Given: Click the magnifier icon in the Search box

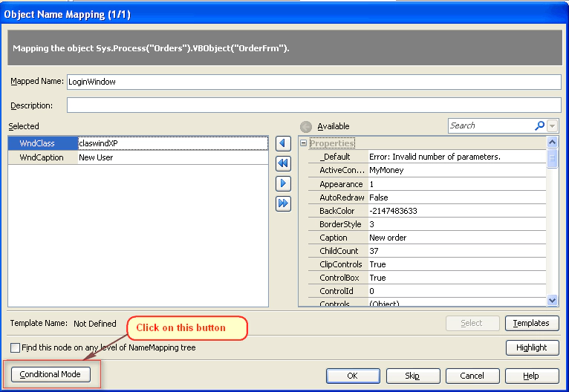Looking at the screenshot, I should (539, 126).
